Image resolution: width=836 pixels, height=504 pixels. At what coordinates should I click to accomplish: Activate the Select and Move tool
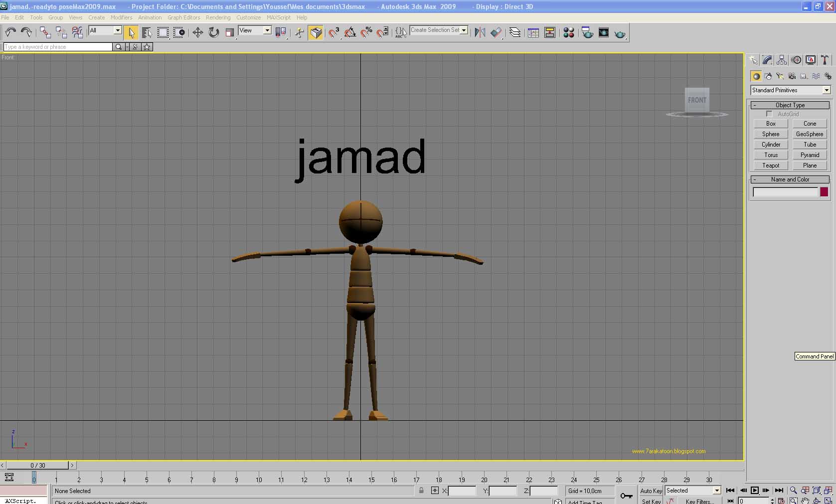[x=197, y=32]
